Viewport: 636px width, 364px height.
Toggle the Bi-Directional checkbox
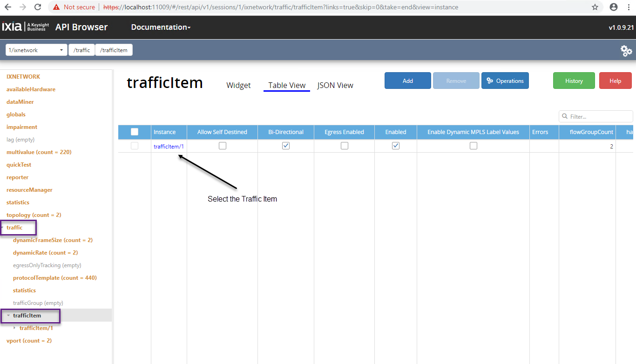(286, 146)
